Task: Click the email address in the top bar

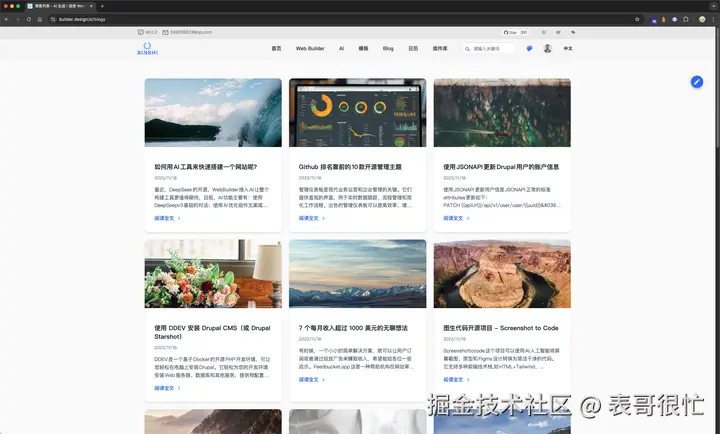Action: pyautogui.click(x=191, y=32)
